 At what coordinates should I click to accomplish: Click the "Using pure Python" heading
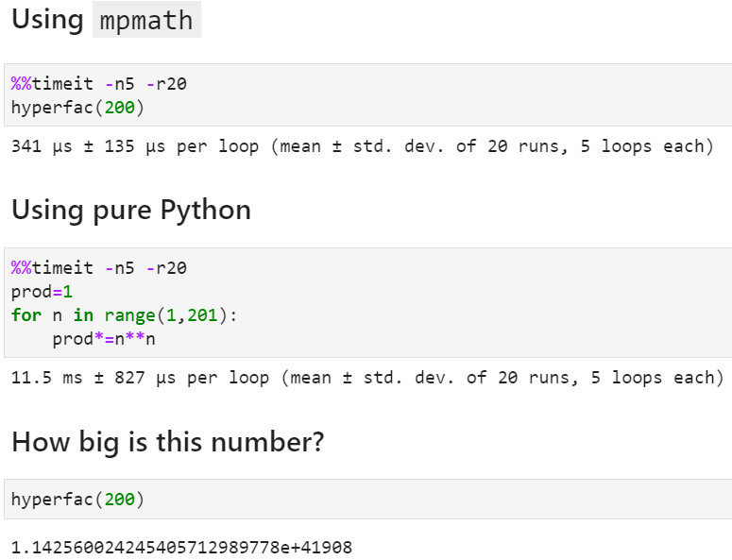coord(130,210)
